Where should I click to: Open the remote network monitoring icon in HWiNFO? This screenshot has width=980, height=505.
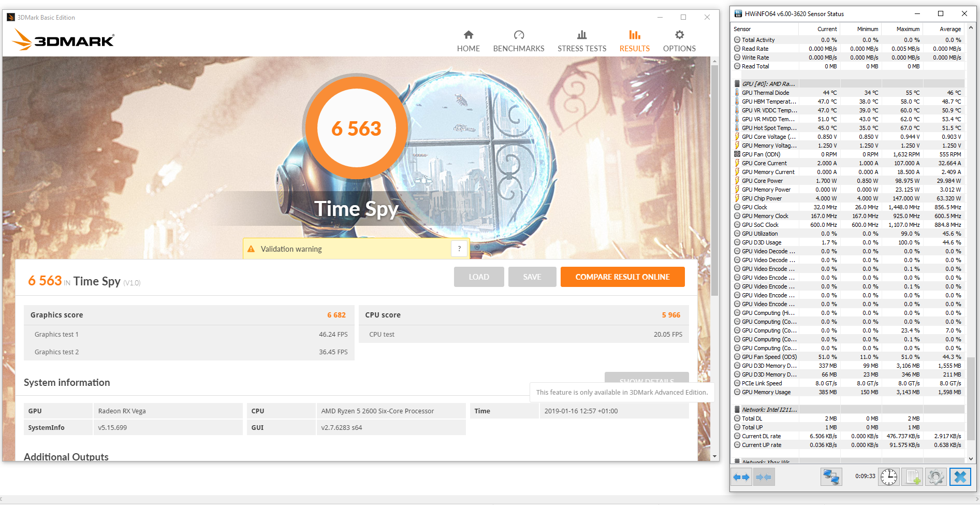[x=831, y=477]
